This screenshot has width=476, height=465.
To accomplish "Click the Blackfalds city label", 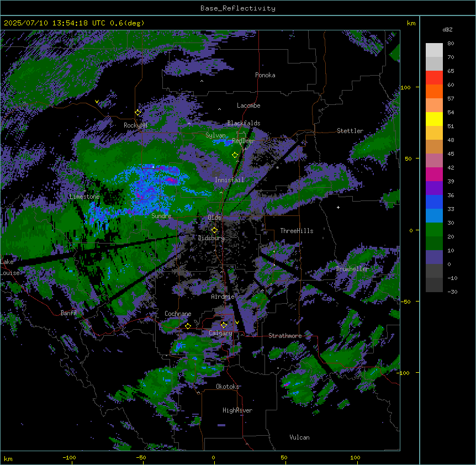I will (x=244, y=123).
